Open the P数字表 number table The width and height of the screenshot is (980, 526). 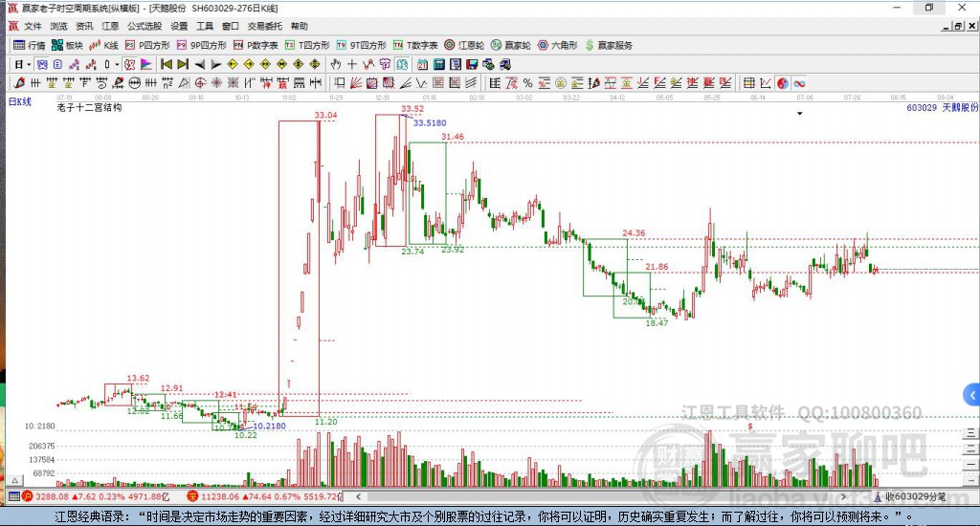coord(255,45)
